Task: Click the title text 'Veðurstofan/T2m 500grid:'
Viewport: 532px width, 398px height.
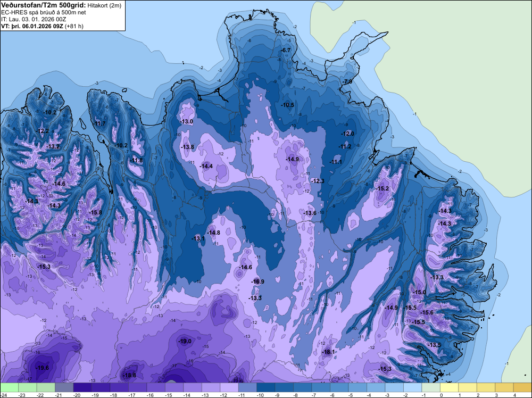Action: point(44,5)
